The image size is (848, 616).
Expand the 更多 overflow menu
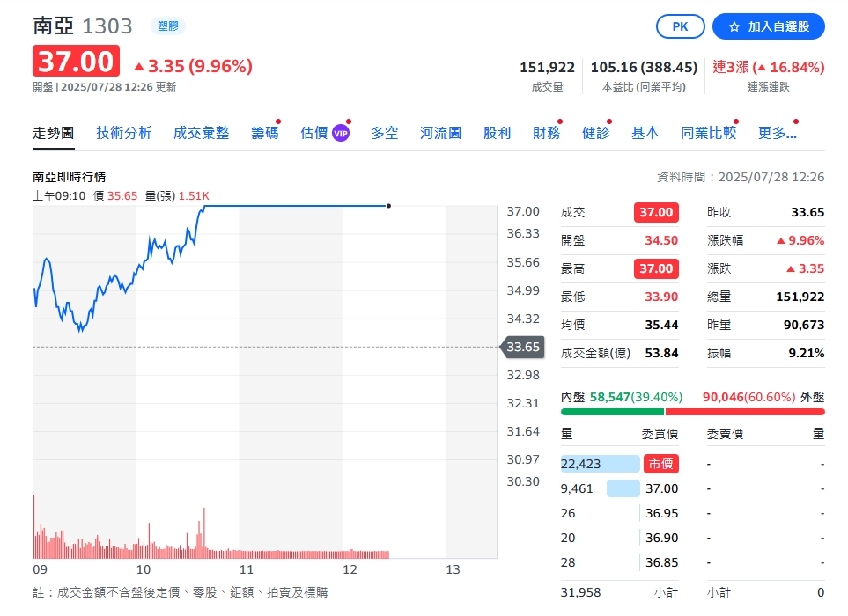(777, 132)
